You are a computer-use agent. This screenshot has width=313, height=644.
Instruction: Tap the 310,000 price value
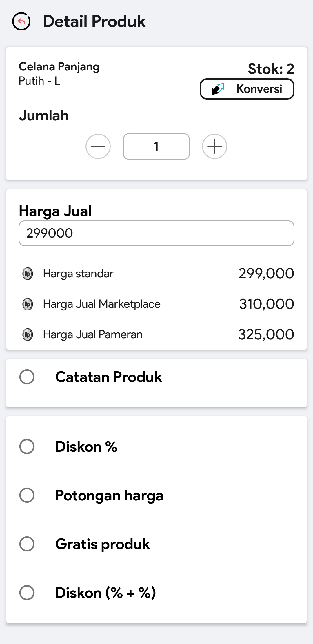click(x=267, y=304)
